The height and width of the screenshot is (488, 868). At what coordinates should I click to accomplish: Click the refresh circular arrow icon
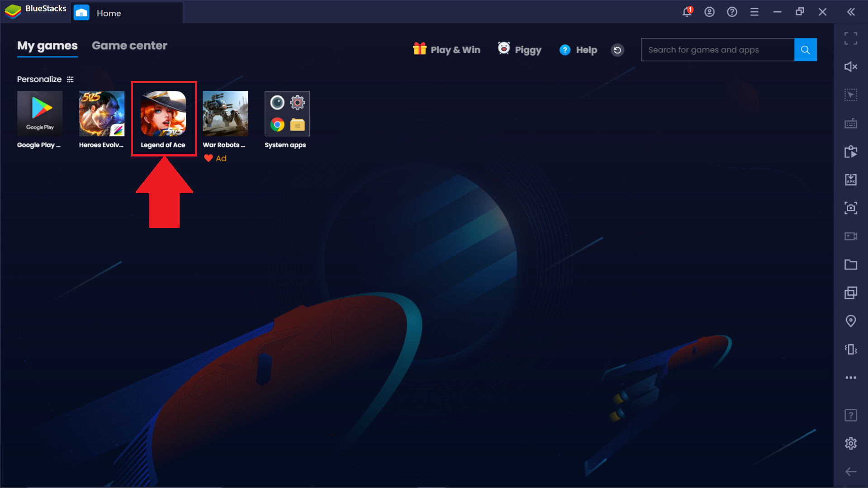click(x=617, y=50)
